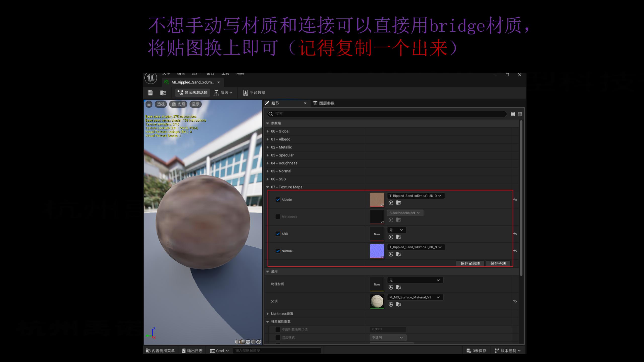The height and width of the screenshot is (362, 644).
Task: Expand the 01 - Albedo group
Action: tap(267, 139)
